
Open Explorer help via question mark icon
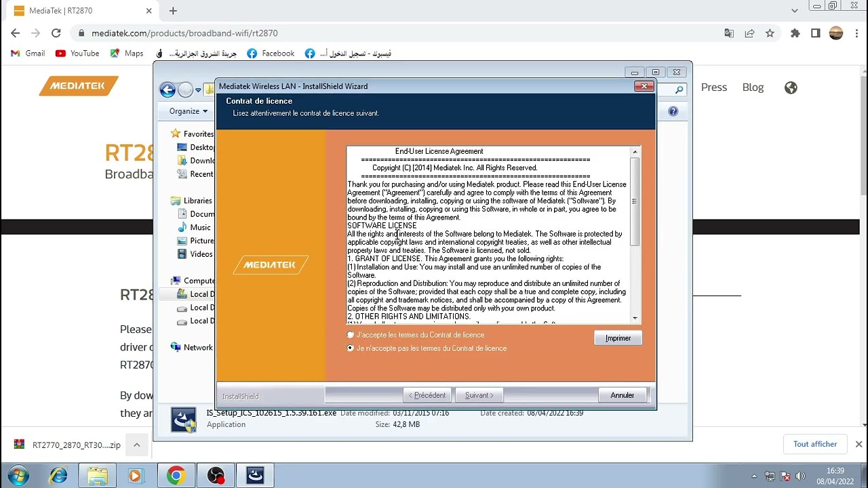coord(673,111)
